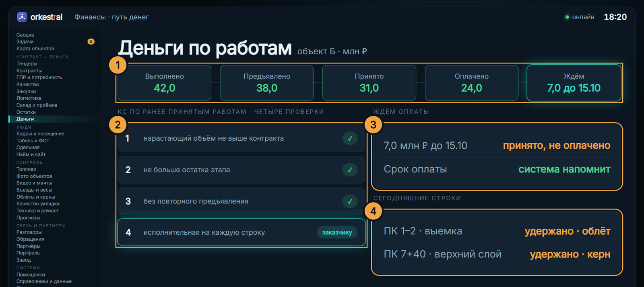Viewport: 644px width, 287px height.
Task: Click the ПК 7+40 · верхний слой row
Action: pos(497,254)
